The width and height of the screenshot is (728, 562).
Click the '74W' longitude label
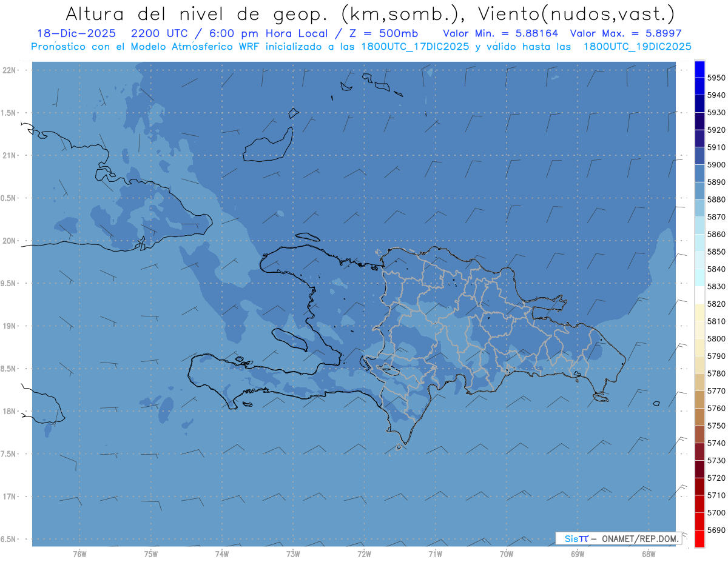[222, 554]
